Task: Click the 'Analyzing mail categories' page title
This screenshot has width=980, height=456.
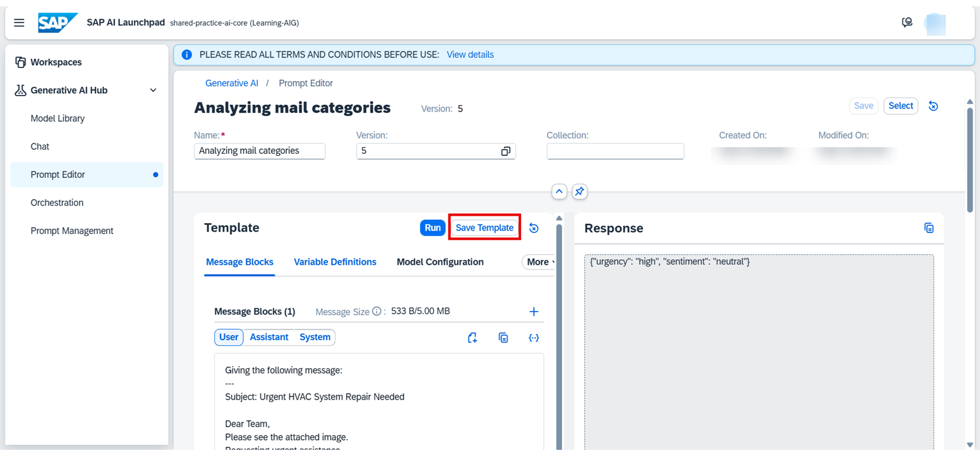Action: click(292, 108)
